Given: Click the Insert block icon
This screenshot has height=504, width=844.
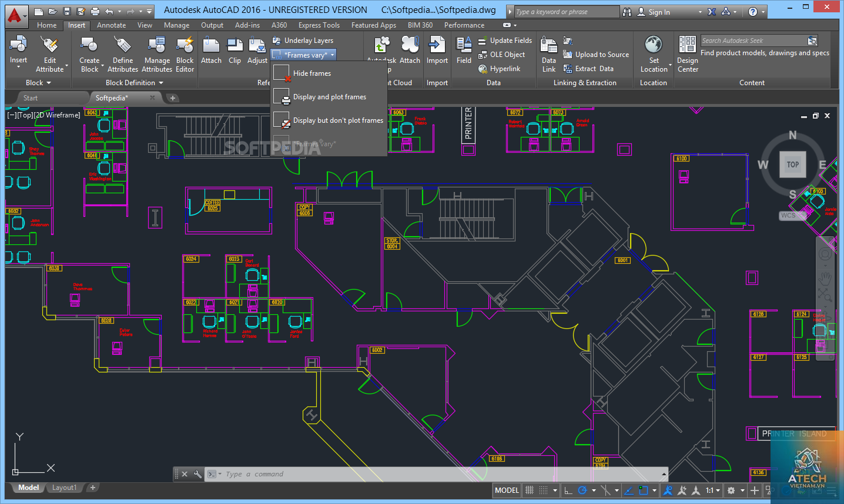Looking at the screenshot, I should tap(18, 45).
